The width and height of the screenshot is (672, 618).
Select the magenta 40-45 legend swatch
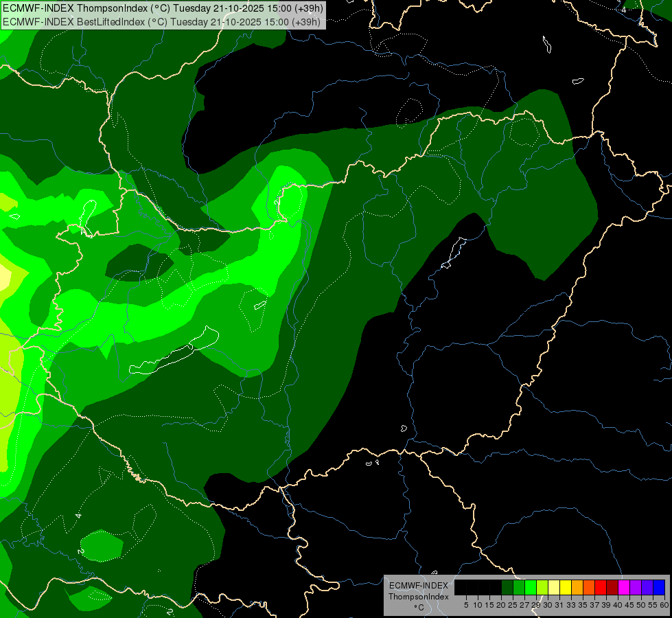pyautogui.click(x=624, y=587)
